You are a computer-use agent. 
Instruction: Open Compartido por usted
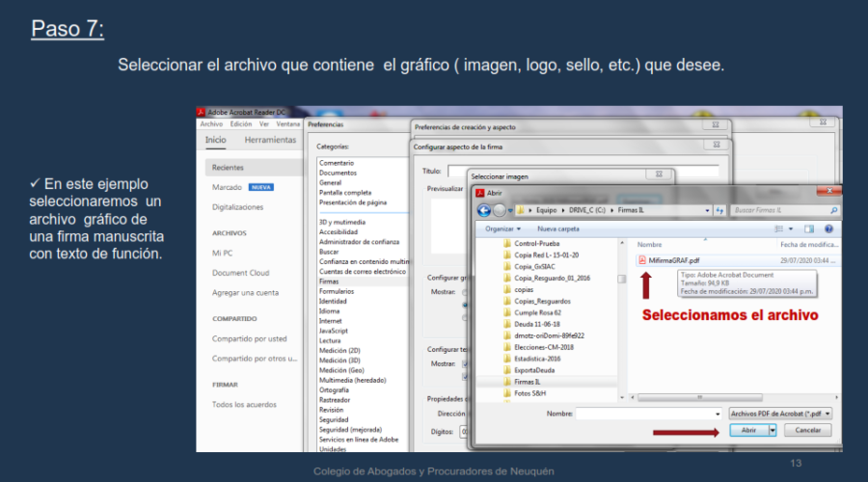(x=249, y=339)
